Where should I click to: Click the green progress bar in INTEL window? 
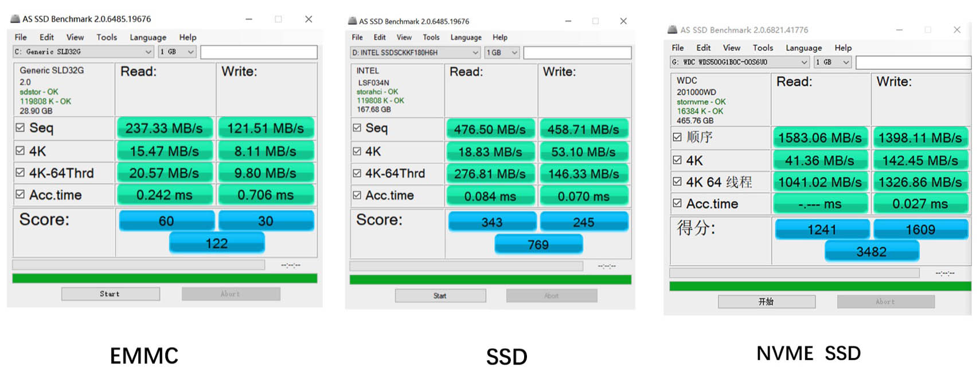[x=490, y=280]
